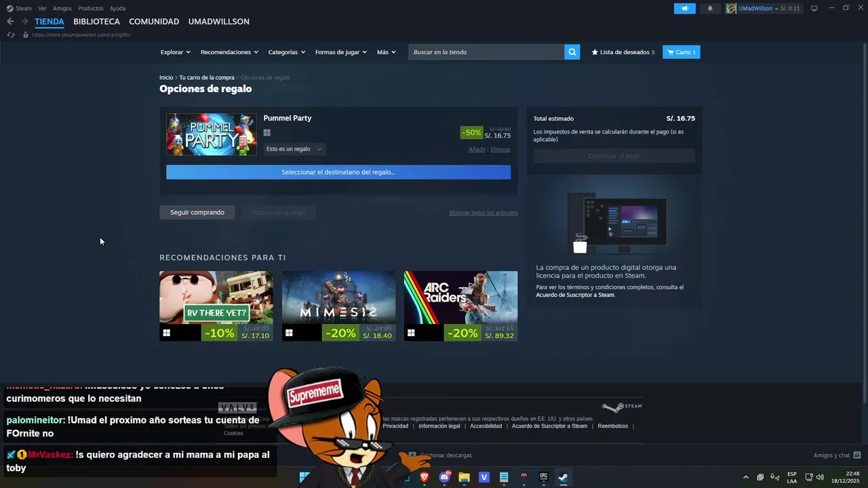Click 'Seleccionar el destinatario del regalo' button
Viewport: 868px width, 488px height.
click(x=338, y=172)
